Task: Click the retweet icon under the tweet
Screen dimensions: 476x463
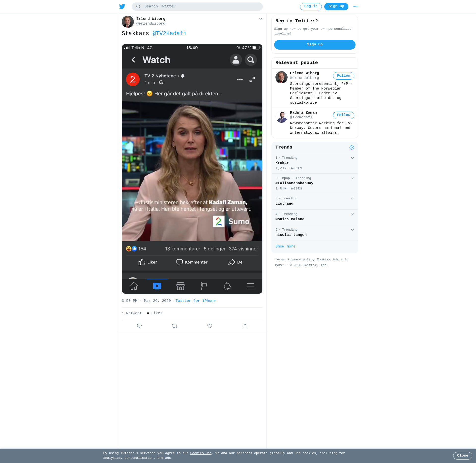Action: pos(175,326)
